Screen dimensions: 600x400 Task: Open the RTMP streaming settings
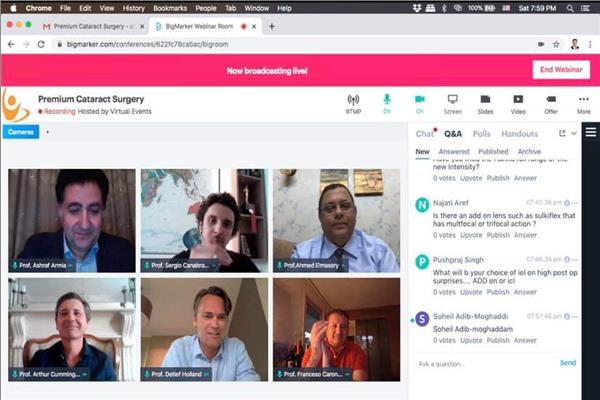353,103
